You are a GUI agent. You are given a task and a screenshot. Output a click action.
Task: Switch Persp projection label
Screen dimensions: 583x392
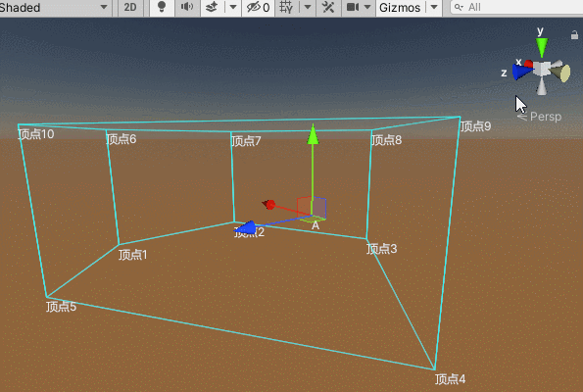click(x=546, y=117)
